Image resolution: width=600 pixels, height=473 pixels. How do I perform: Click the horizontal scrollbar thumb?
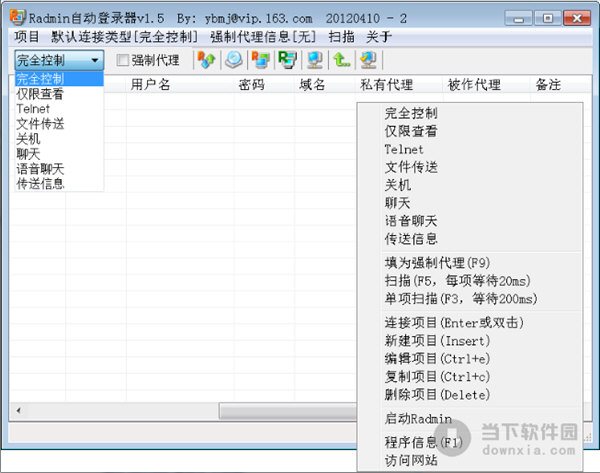(x=288, y=411)
